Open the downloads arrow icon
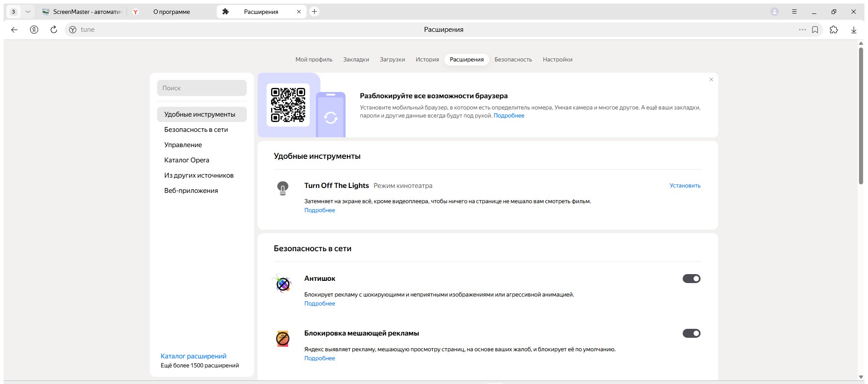Screen dimensions: 868x384 (854, 30)
